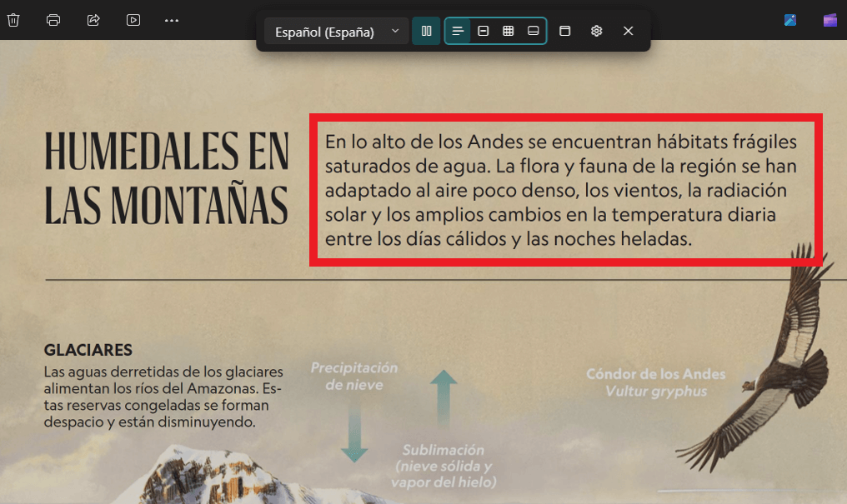Select the bottom-bar layout format option
This screenshot has width=847, height=504.
click(534, 31)
